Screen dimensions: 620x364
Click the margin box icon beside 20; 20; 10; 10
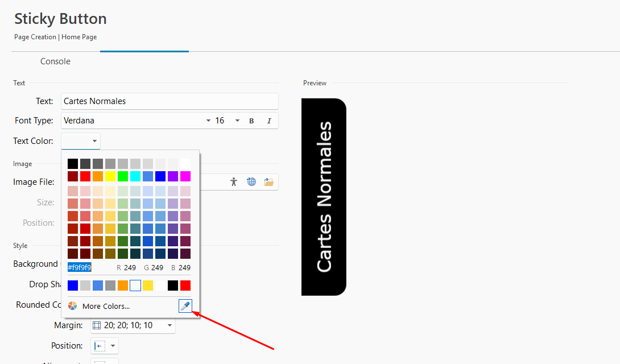(97, 325)
